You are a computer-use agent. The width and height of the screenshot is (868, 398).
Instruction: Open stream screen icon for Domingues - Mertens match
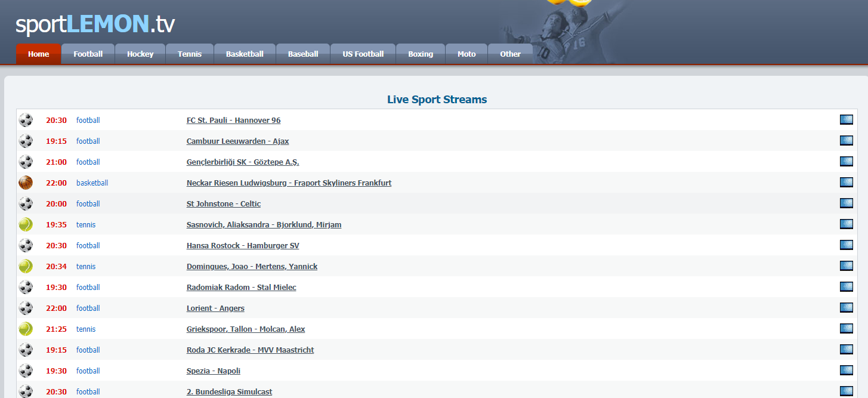(x=846, y=266)
